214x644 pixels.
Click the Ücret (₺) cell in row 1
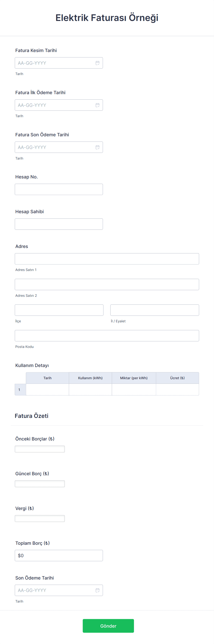178,390
